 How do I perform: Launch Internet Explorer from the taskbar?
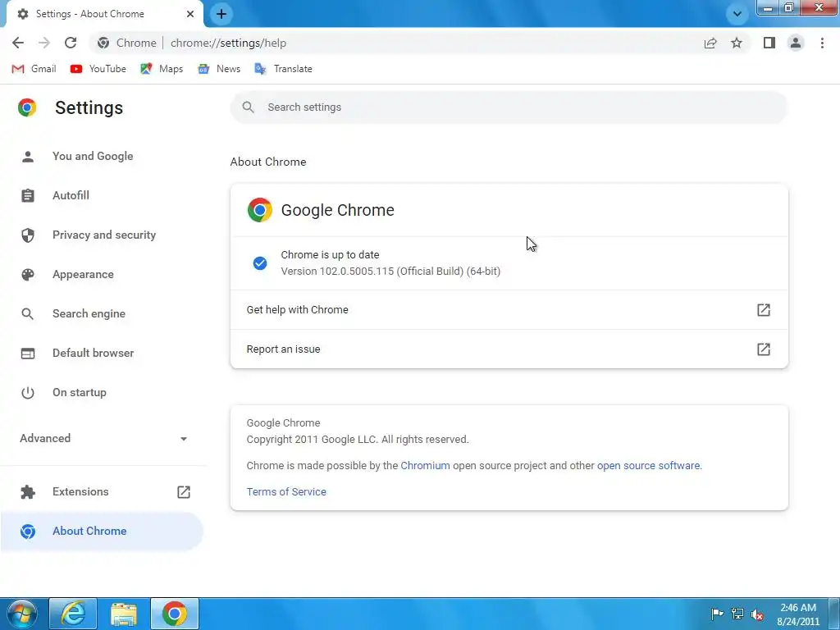click(x=73, y=614)
